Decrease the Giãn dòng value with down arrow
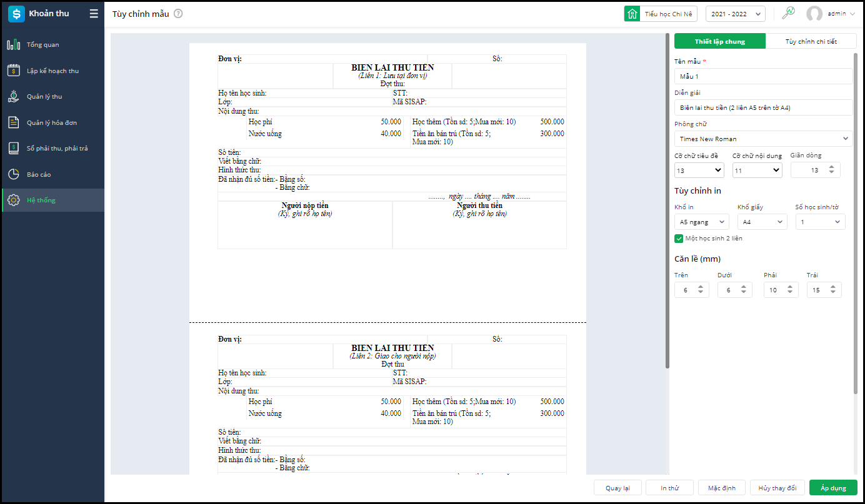This screenshot has width=865, height=504. pyautogui.click(x=831, y=172)
